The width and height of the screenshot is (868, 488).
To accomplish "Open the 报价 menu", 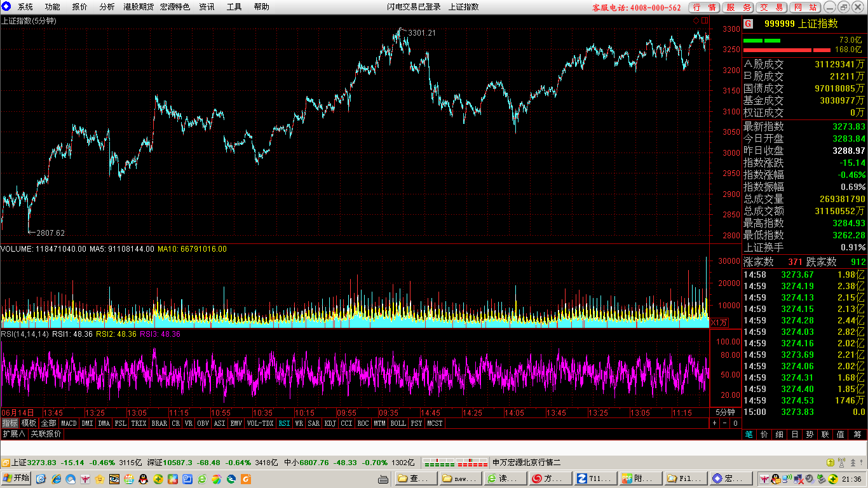I will pos(80,7).
